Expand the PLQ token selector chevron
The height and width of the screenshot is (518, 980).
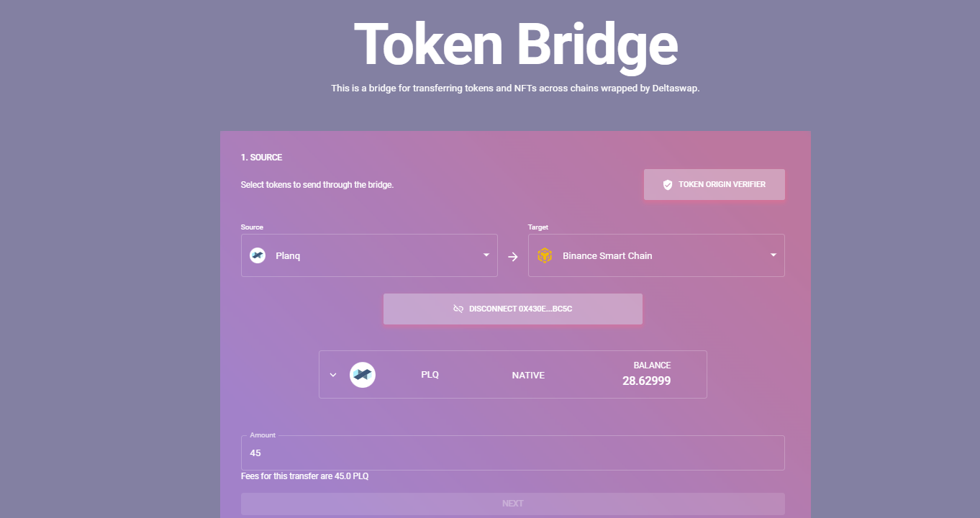pyautogui.click(x=333, y=375)
